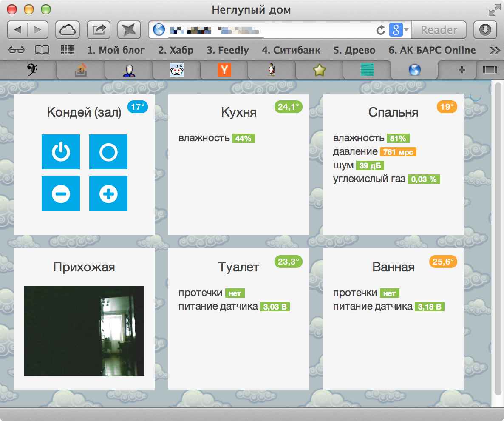Viewport: 504px width, 421px height.
Task: Open the bookmarks book icon
Action: point(42,50)
